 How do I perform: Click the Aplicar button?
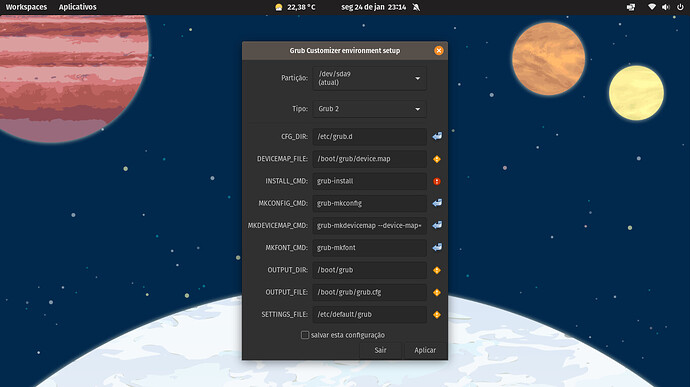(425, 350)
